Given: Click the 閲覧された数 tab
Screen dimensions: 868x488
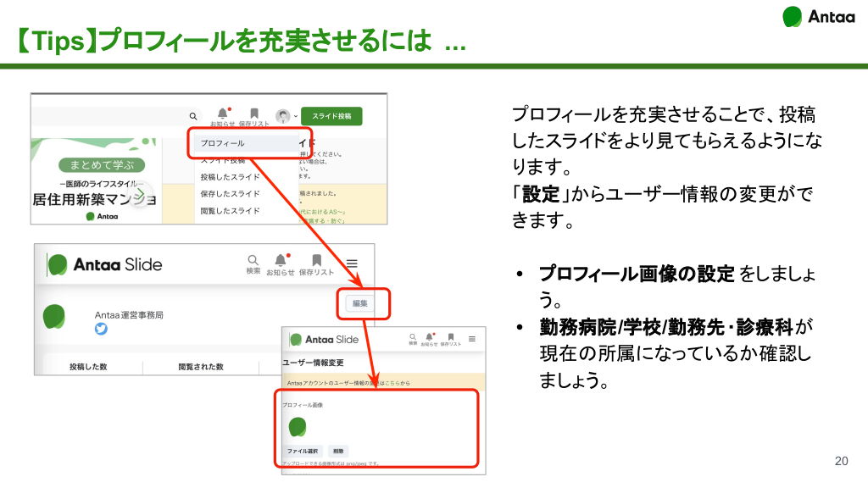Looking at the screenshot, I should 200,367.
